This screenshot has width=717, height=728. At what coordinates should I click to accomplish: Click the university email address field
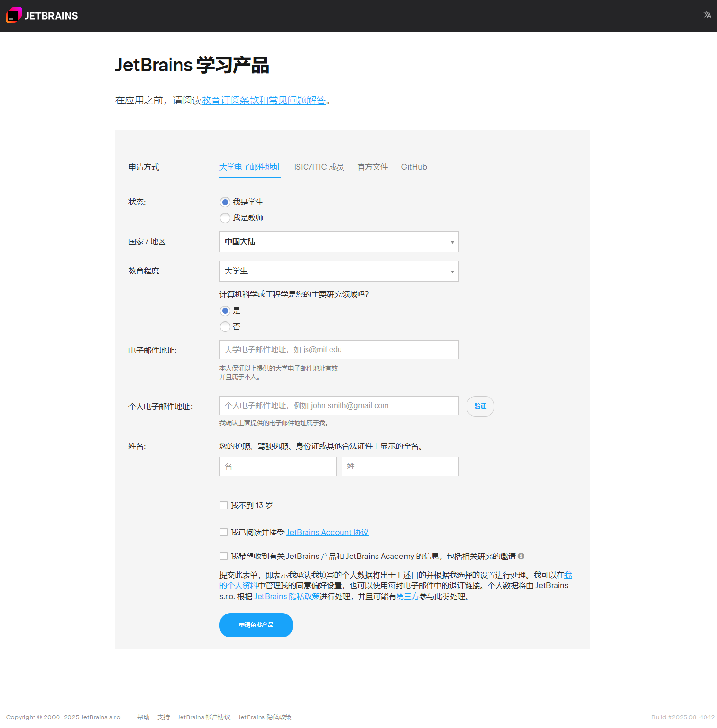[x=339, y=350]
